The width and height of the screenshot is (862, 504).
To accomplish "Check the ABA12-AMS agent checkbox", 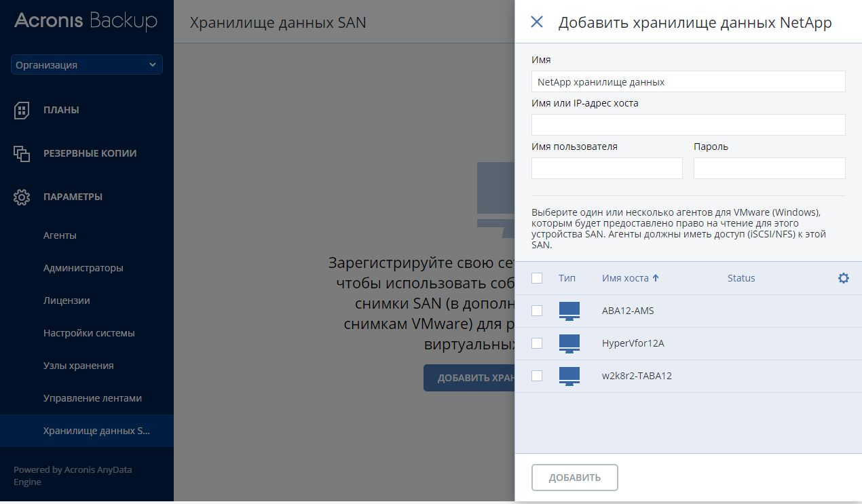I will coord(537,311).
